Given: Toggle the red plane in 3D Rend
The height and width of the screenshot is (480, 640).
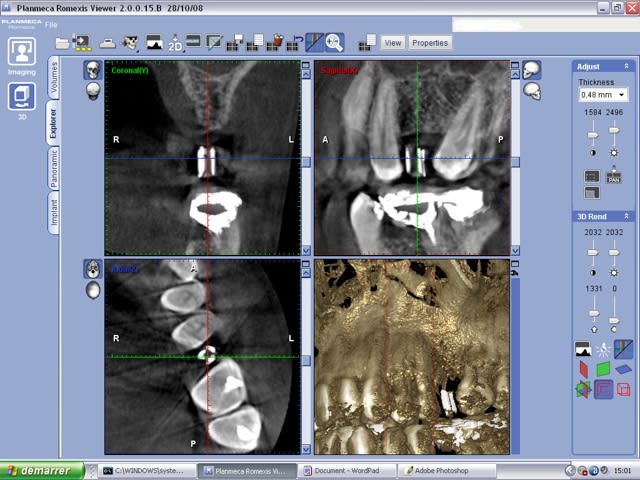Looking at the screenshot, I should pyautogui.click(x=583, y=369).
